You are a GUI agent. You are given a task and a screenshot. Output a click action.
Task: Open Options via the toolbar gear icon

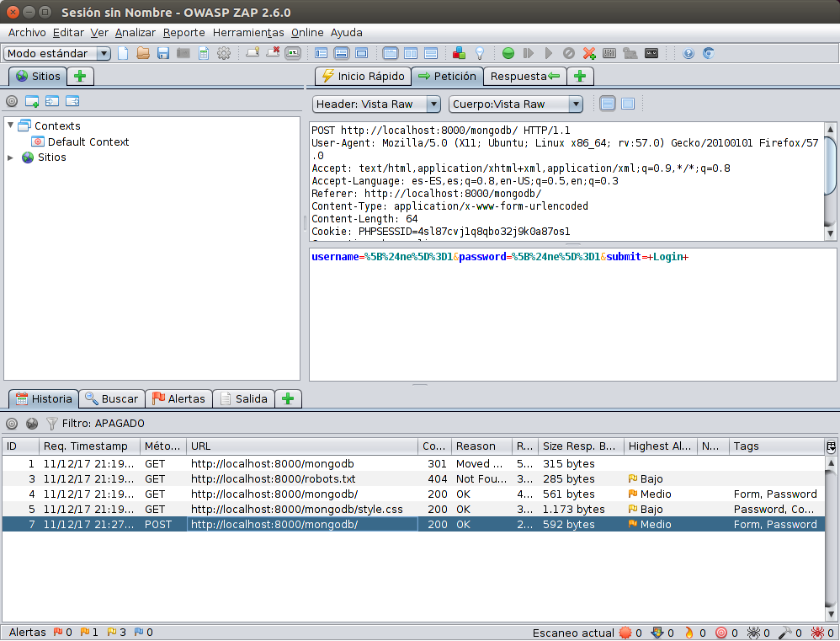[x=224, y=53]
